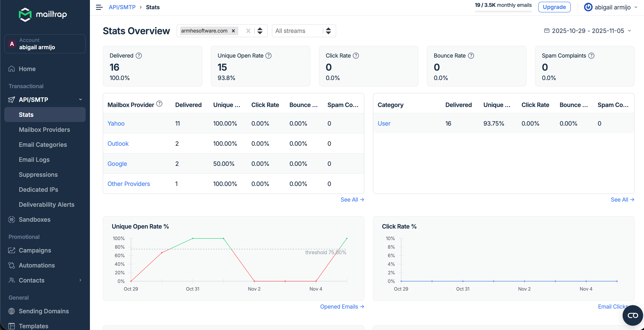Click the calendar icon beside date range
This screenshot has height=330, width=644.
click(547, 31)
